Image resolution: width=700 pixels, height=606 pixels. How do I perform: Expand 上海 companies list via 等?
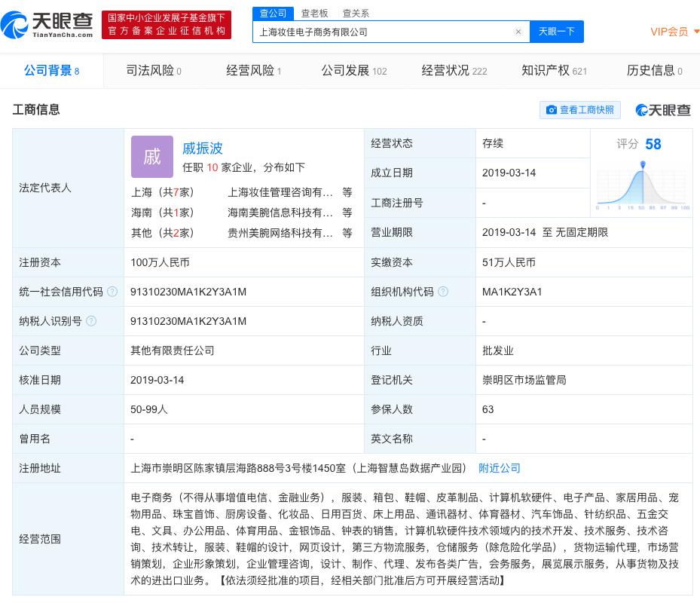point(347,192)
